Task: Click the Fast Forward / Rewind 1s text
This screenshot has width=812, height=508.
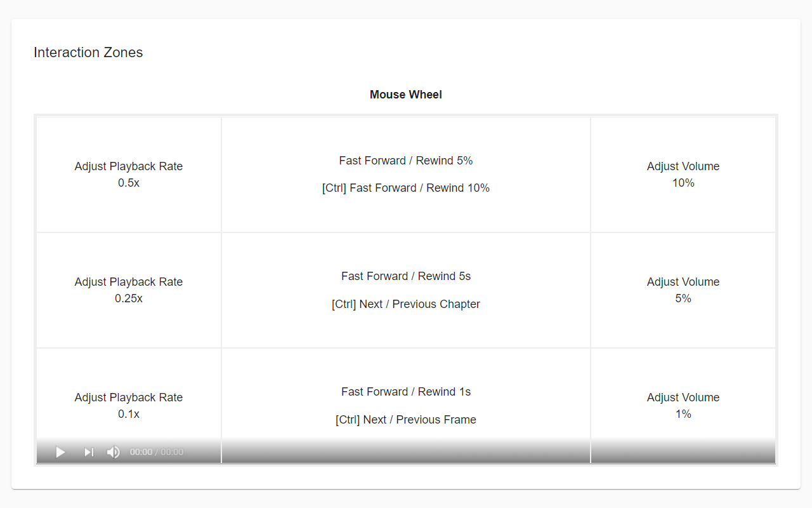Action: tap(406, 392)
